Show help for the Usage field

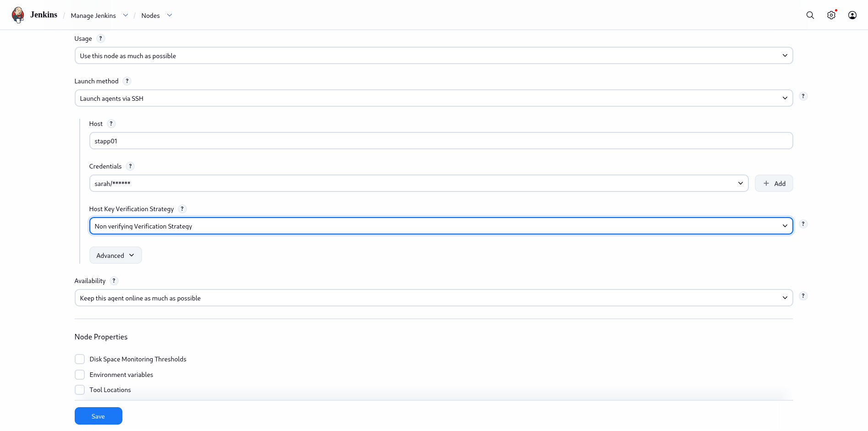pyautogui.click(x=101, y=38)
